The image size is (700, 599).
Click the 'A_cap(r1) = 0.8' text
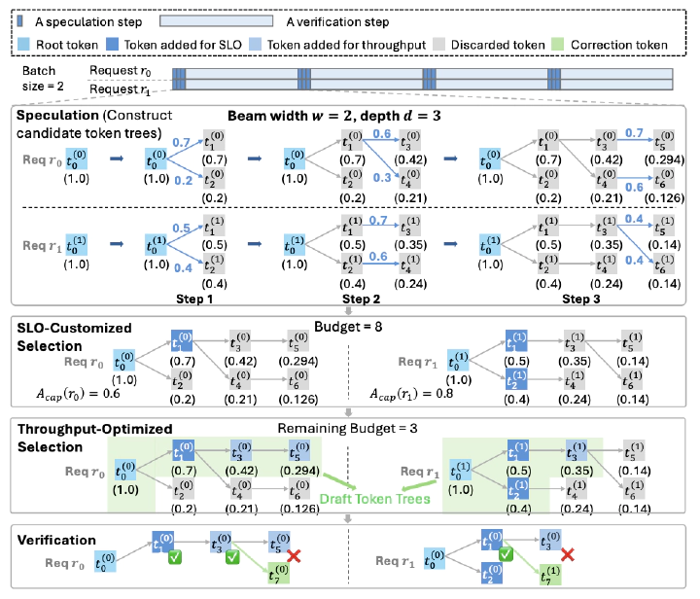[x=411, y=394]
